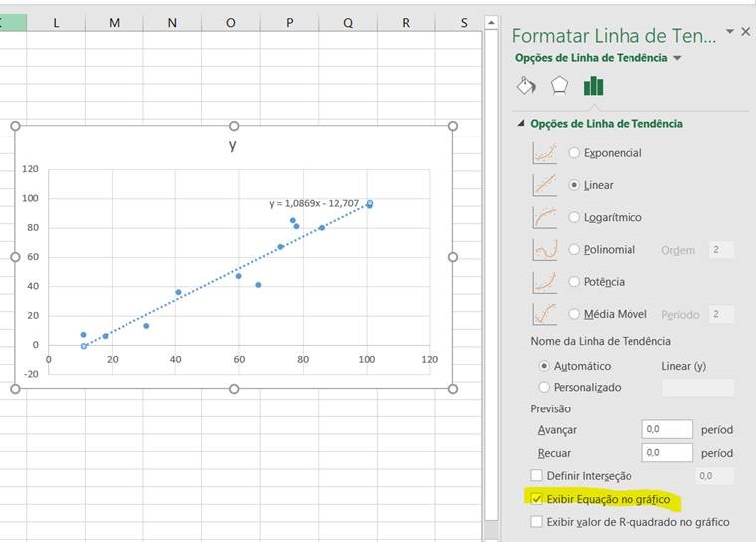Click the trendline equation label on chart
Screen dimensions: 756x542
click(x=314, y=203)
